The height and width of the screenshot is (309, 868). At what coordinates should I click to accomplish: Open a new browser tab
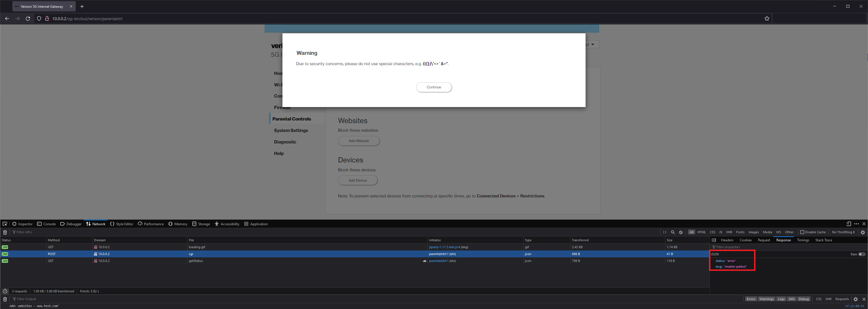[x=82, y=6]
